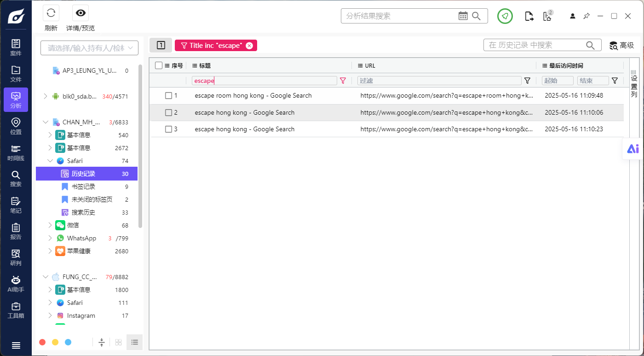The image size is (644, 356).
Task: Open the 案件 case section in sidebar
Action: [x=16, y=47]
